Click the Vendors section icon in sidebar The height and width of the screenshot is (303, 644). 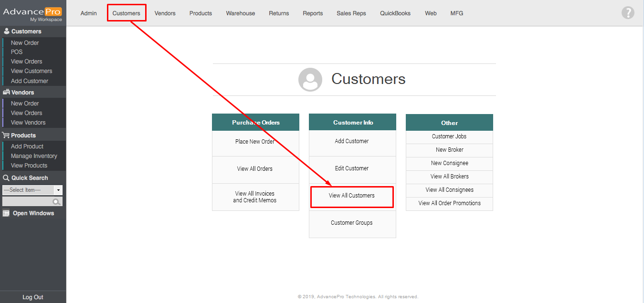[x=6, y=93]
